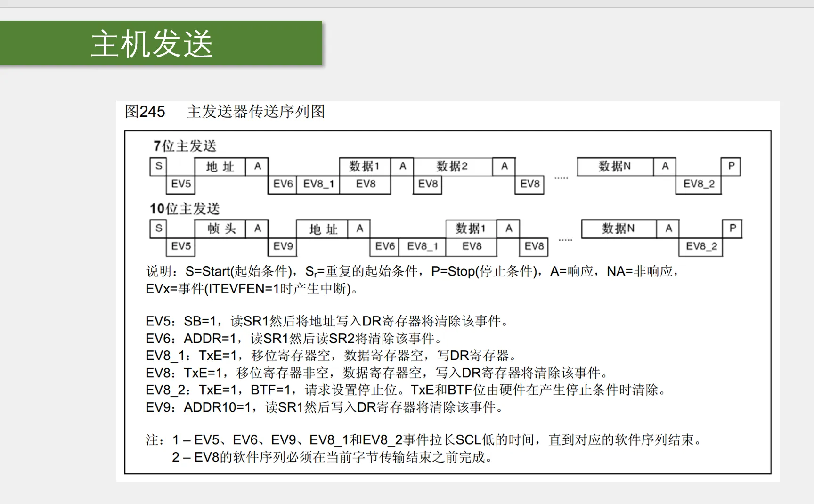Viewport: 814px width, 504px height.
Task: Click the description line EV9：ADDR10=1
Action: (x=326, y=407)
